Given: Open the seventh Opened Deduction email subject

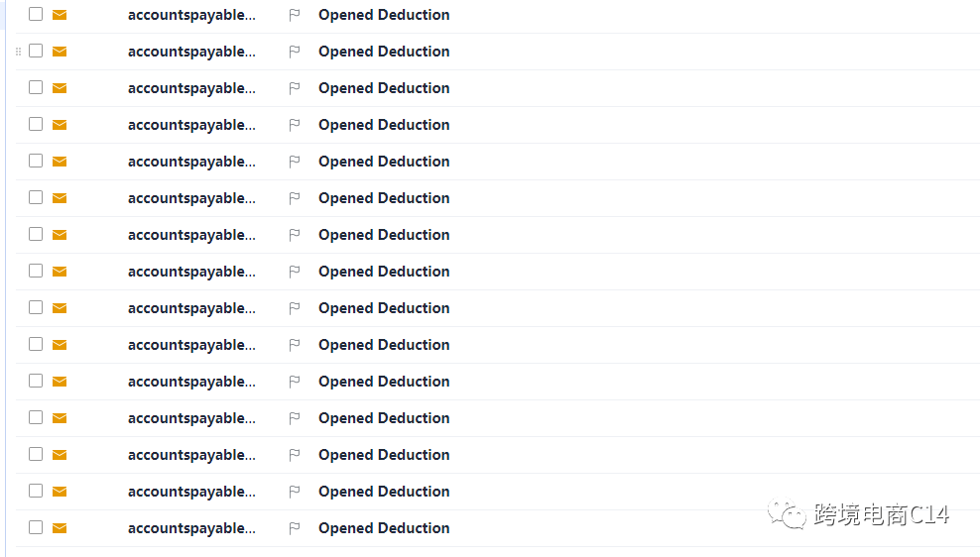Looking at the screenshot, I should [x=384, y=235].
